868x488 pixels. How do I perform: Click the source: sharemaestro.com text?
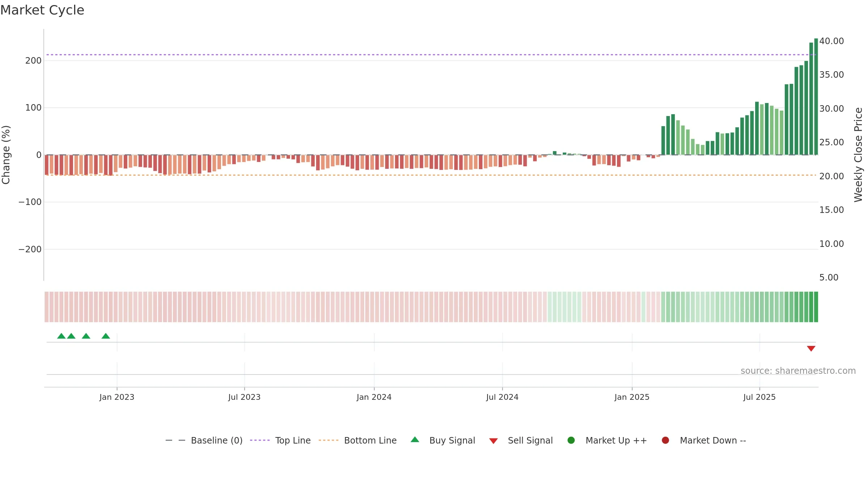click(x=798, y=371)
